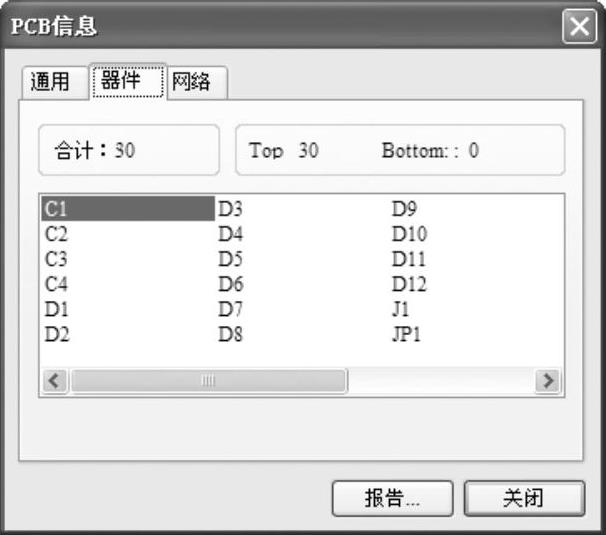Select component D1 in the list
The width and height of the screenshot is (606, 535).
tap(57, 309)
